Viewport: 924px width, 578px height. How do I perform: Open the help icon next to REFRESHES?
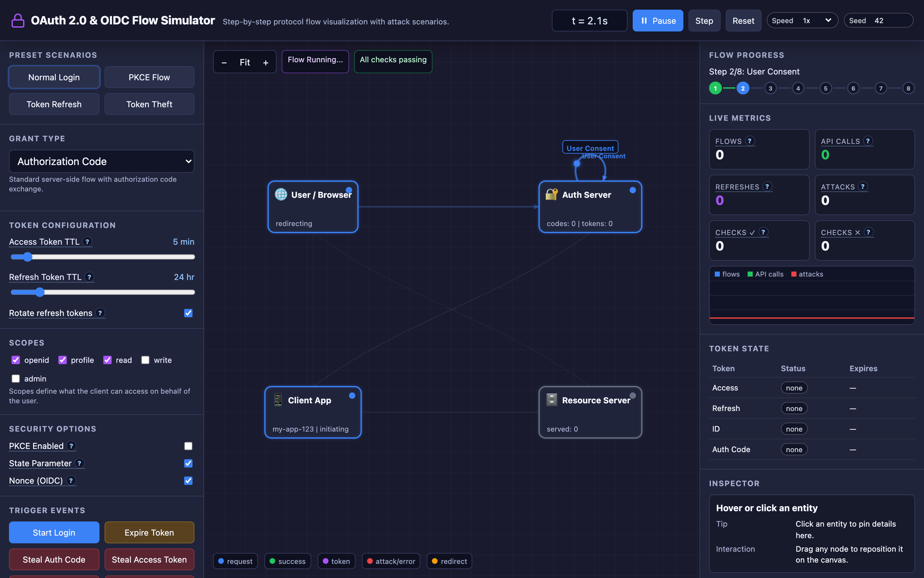pos(767,186)
